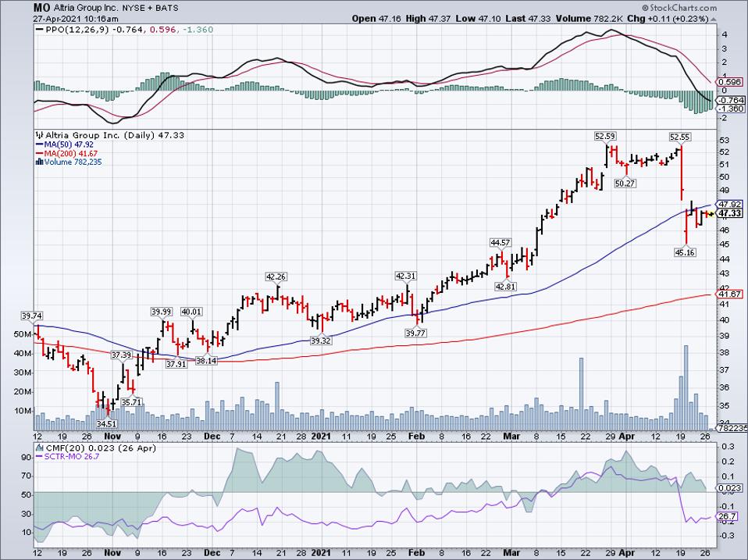Click the SCTR-MO 26.7 legend entry

coord(68,457)
